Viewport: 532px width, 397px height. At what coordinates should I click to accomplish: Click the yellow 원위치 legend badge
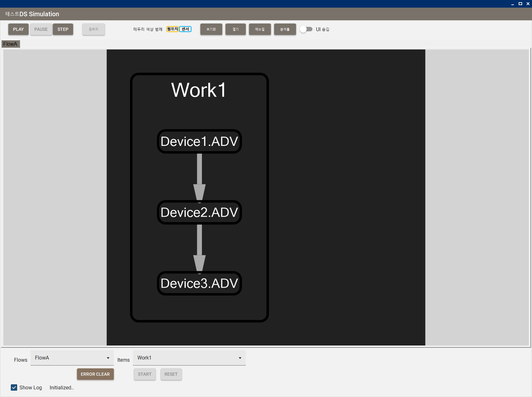tap(172, 29)
